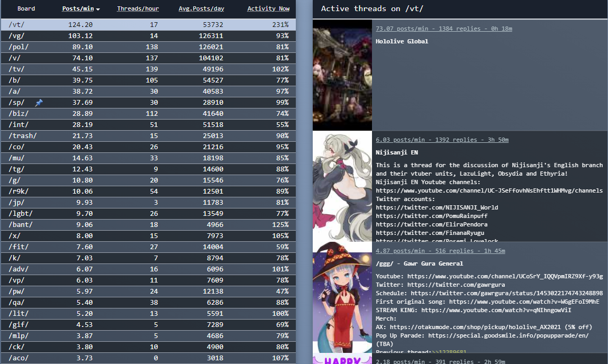Screen dimensions: 608x364
Task: Select the /v/ board row
Action: point(148,58)
